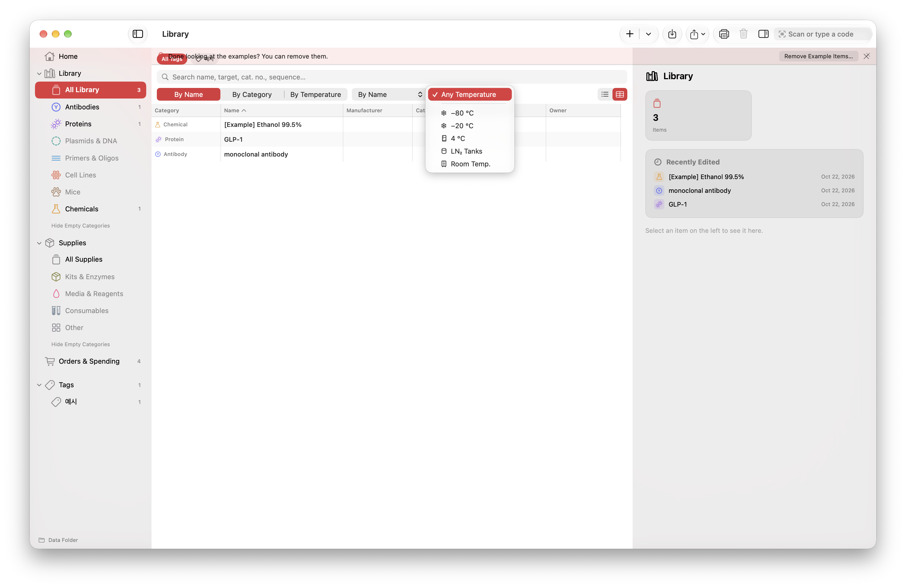This screenshot has width=906, height=588.
Task: Open Kits & Enzymes category
Action: tap(90, 277)
